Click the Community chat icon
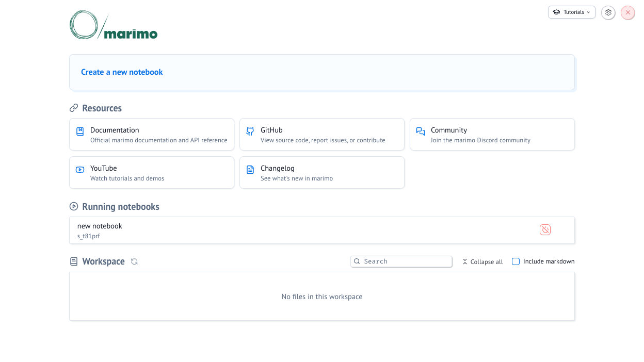 click(x=421, y=131)
